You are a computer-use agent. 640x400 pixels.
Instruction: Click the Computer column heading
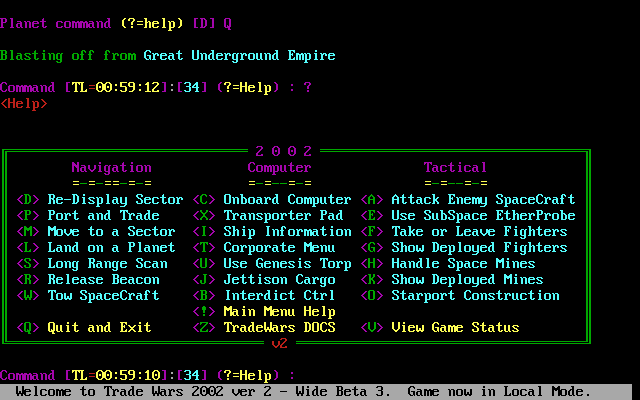[x=280, y=167]
